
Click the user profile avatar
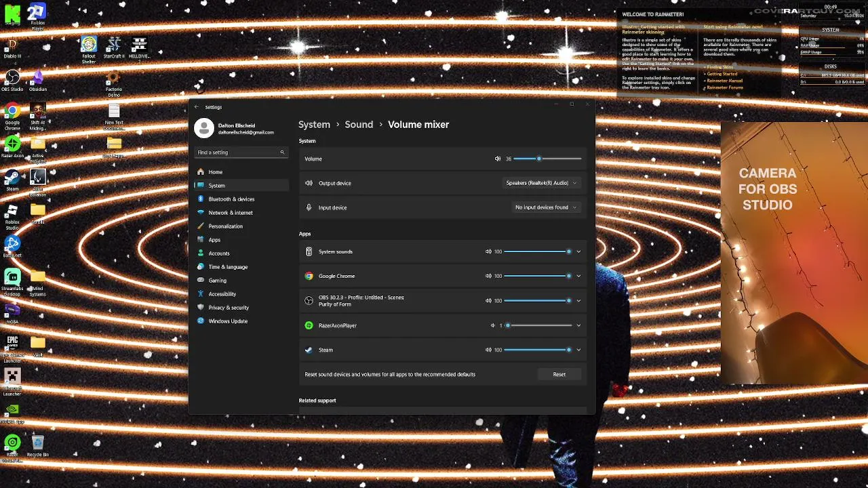point(204,128)
